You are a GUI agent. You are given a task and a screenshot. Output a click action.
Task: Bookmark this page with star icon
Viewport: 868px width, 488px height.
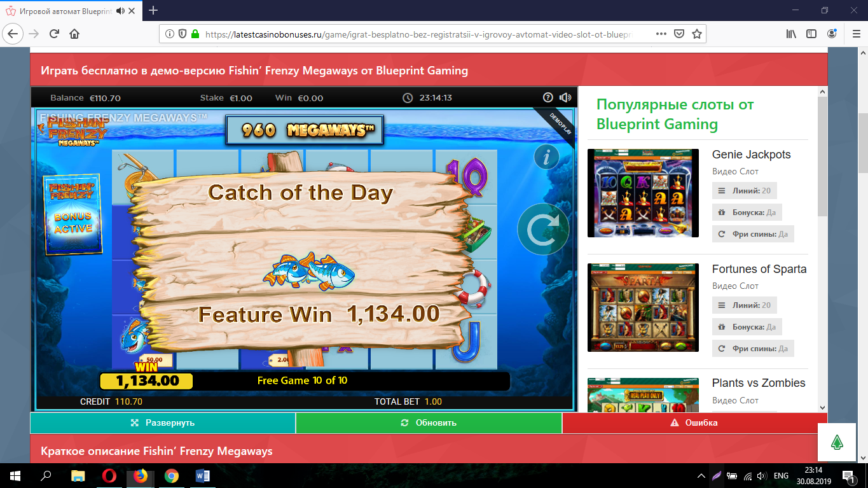pos(697,34)
